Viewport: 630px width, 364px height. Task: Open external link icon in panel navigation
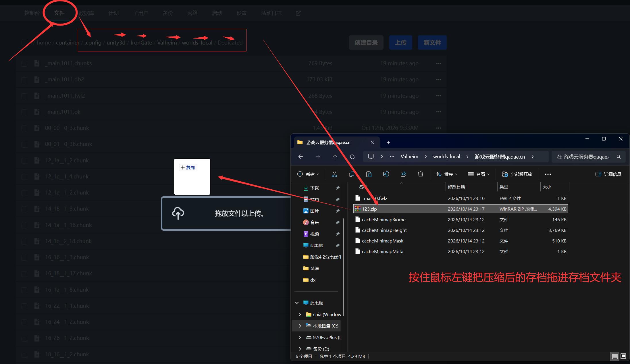[298, 13]
